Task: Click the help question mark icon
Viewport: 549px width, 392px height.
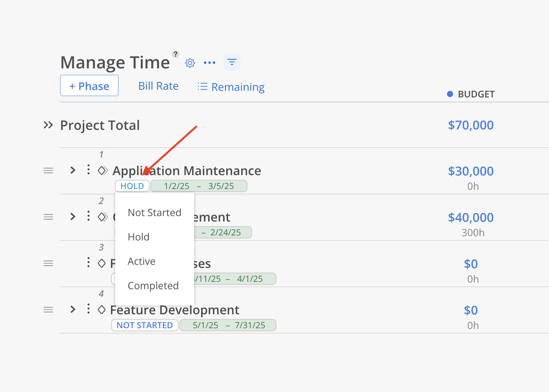Action: 176,54
